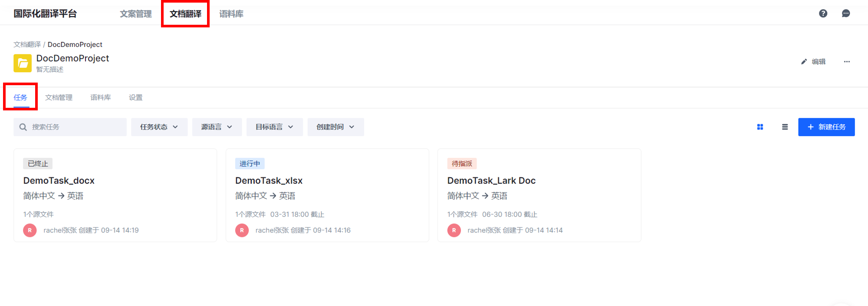Open the 设置 tab
This screenshot has width=868, height=306.
click(x=135, y=97)
